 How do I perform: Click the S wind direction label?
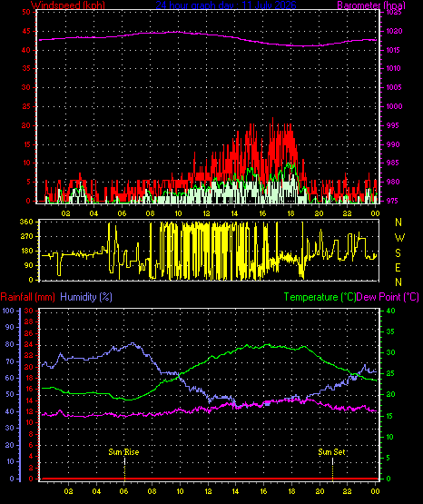point(398,253)
